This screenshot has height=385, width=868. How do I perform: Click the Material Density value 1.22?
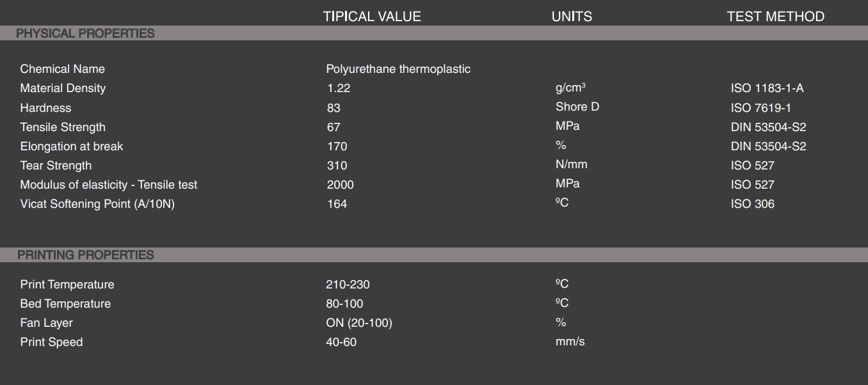coord(339,88)
